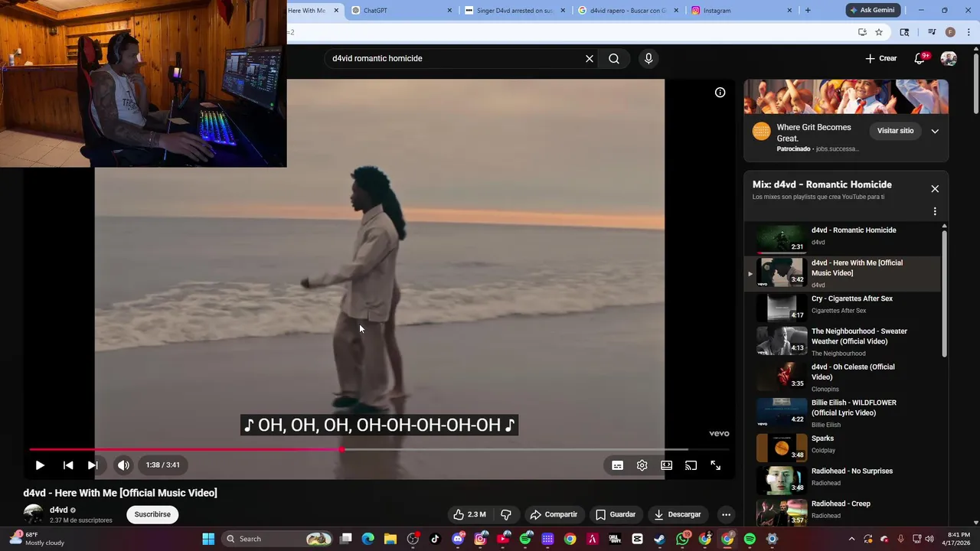Dislike the video

(505, 514)
